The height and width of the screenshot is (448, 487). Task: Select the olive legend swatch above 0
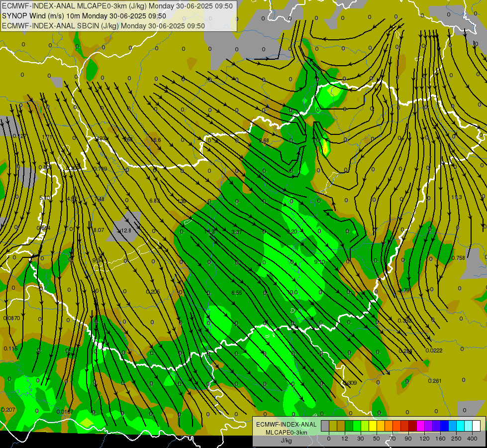coord(333,426)
